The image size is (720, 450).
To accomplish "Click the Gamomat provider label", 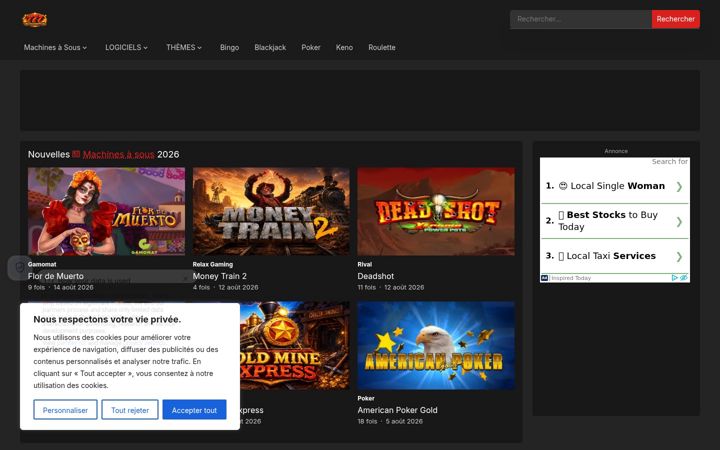I will point(42,264).
